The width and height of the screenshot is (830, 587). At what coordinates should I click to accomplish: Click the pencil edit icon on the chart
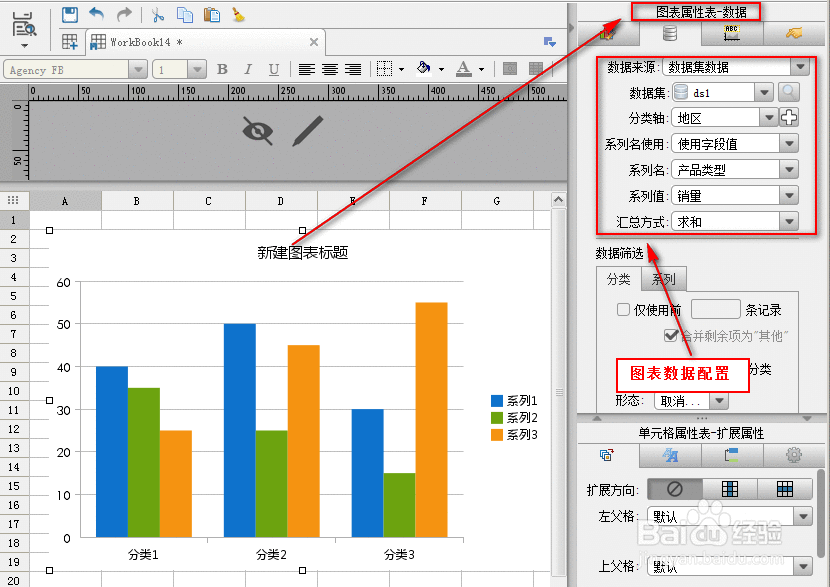coord(307,130)
